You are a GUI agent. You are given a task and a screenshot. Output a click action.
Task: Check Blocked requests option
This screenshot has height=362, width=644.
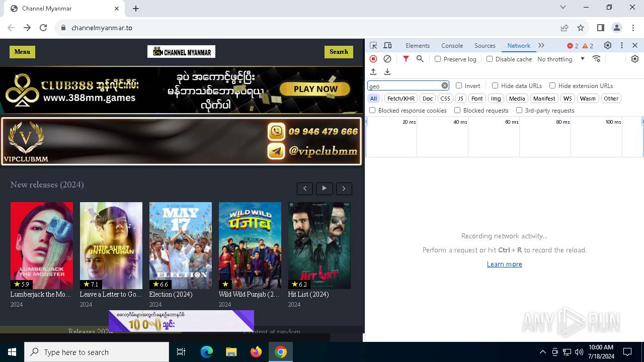[x=457, y=110]
